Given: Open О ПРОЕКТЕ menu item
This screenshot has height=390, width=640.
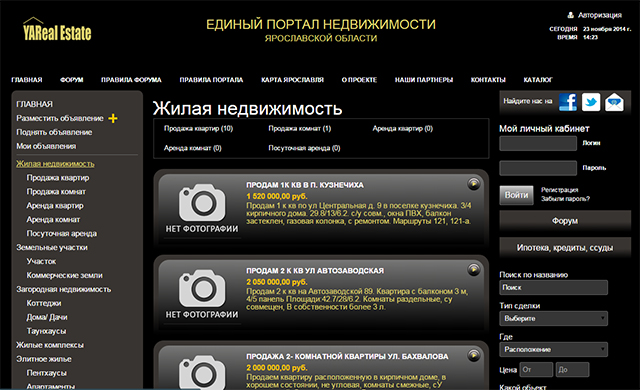Looking at the screenshot, I should 359,80.
